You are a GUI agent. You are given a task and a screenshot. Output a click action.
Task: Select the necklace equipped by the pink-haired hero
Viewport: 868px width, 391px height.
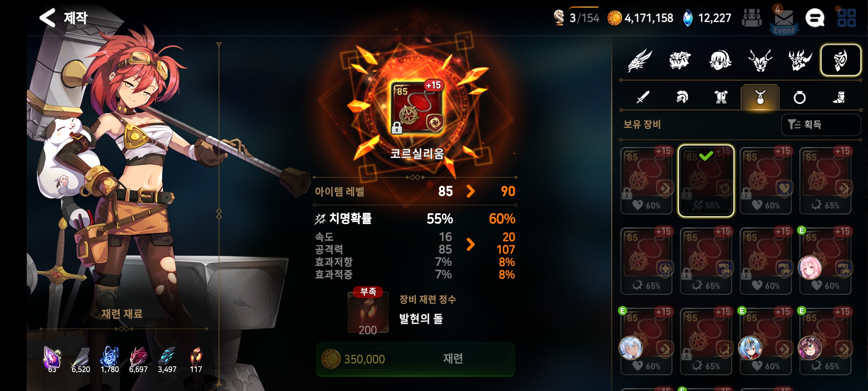tap(825, 261)
